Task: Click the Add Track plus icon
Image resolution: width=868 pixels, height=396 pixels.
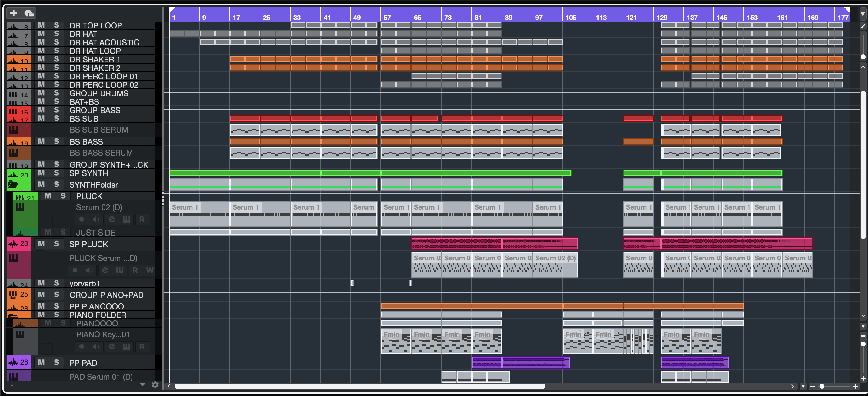Action: [x=13, y=13]
